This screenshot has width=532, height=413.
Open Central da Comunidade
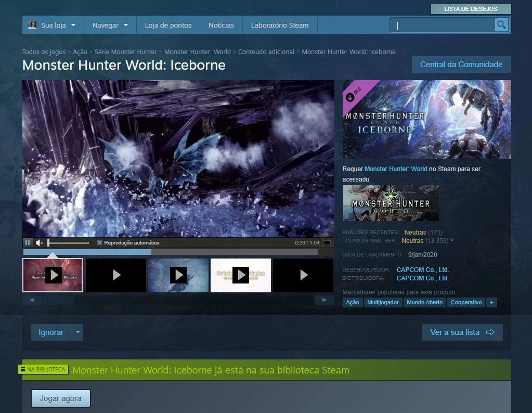click(x=461, y=64)
